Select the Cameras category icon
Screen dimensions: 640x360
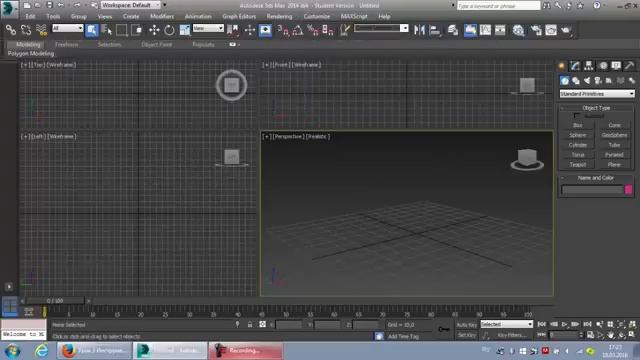(x=598, y=80)
